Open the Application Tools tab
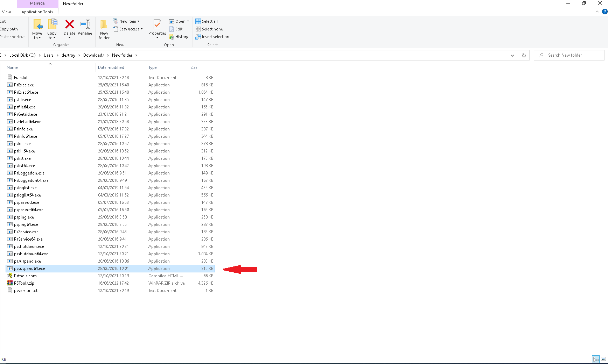This screenshot has width=608, height=364. pos(37,12)
